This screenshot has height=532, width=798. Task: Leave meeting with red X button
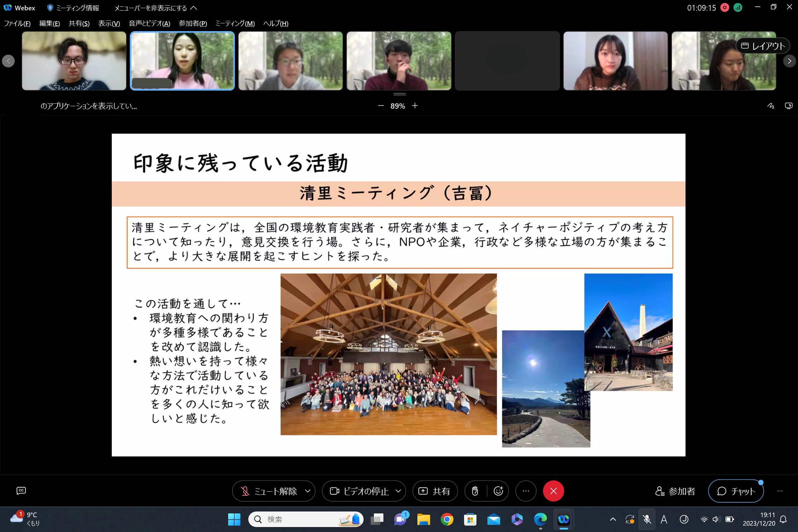(x=553, y=491)
